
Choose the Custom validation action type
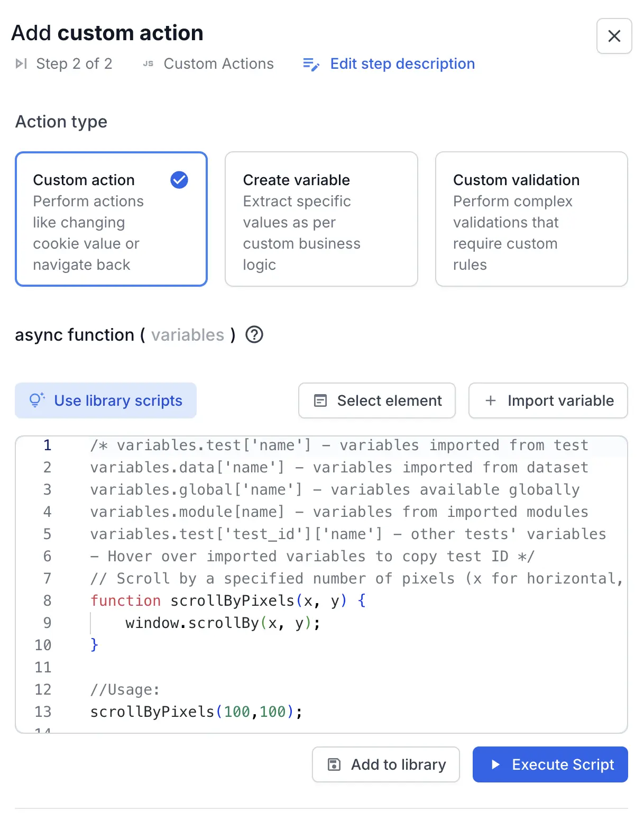click(x=531, y=219)
